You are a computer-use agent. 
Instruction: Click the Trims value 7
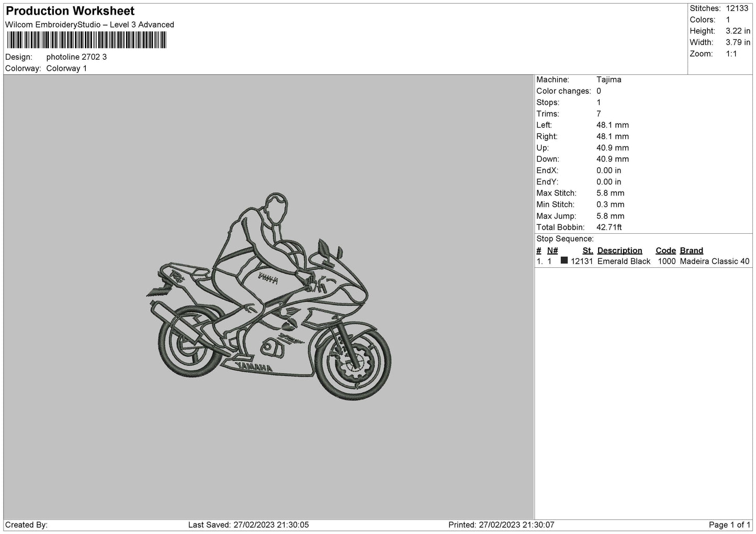tap(599, 114)
